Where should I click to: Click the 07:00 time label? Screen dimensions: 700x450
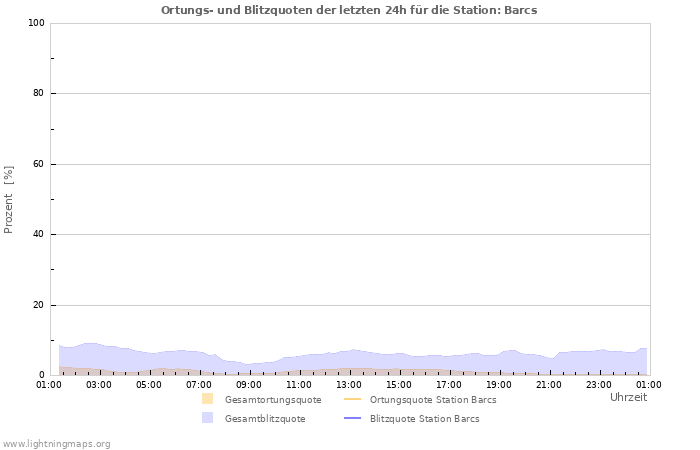pyautogui.click(x=199, y=385)
